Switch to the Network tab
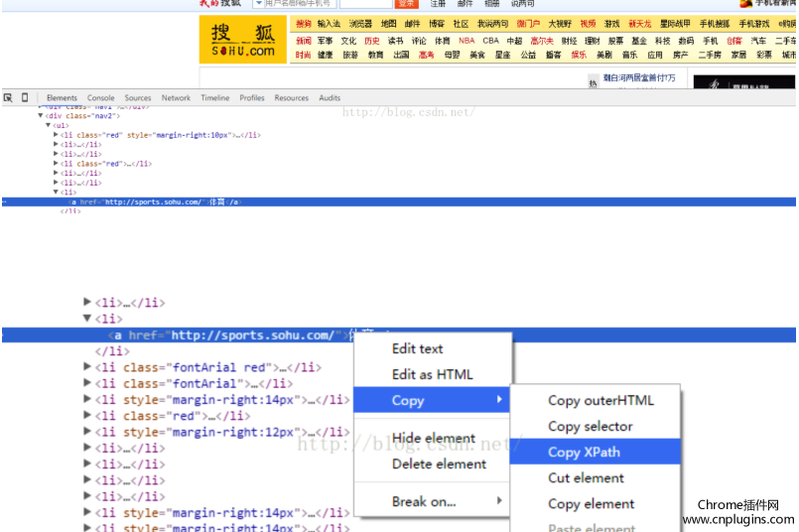This screenshot has width=799, height=532. coord(176,98)
